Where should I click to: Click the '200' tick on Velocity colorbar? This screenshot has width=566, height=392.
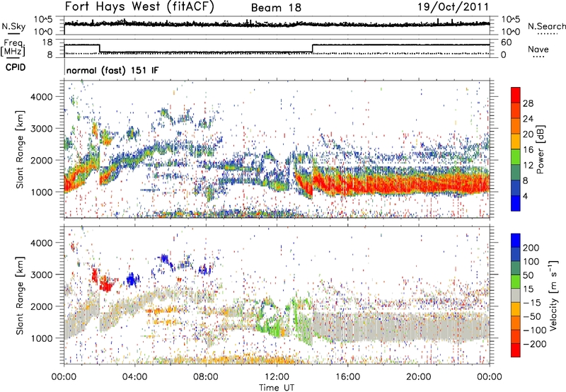tap(531, 248)
